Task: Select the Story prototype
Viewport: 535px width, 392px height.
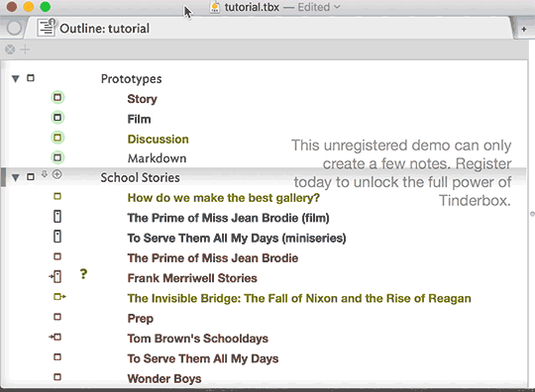Action: [143, 99]
